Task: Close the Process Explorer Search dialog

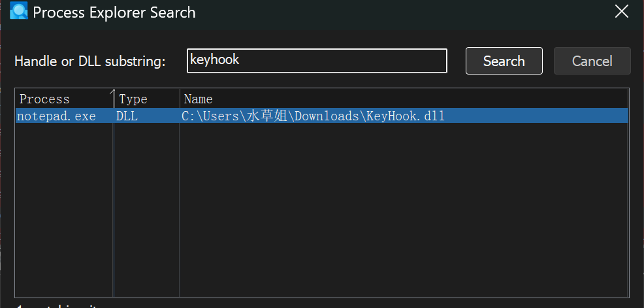Action: [x=621, y=12]
